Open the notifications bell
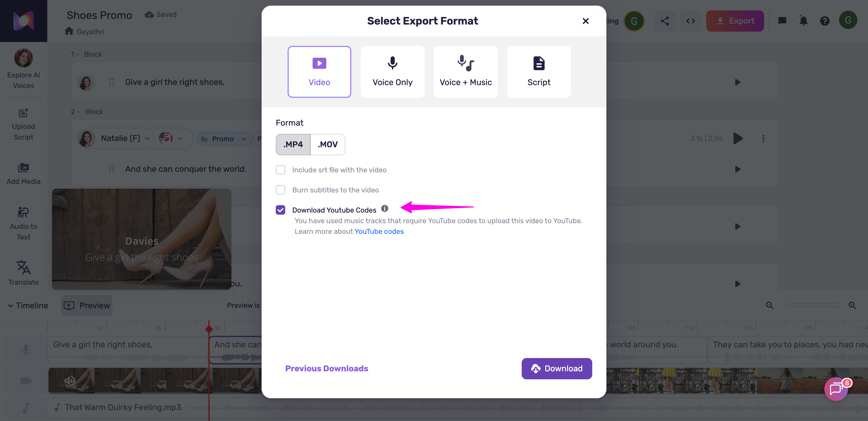Viewport: 868px width, 421px height. pos(803,21)
